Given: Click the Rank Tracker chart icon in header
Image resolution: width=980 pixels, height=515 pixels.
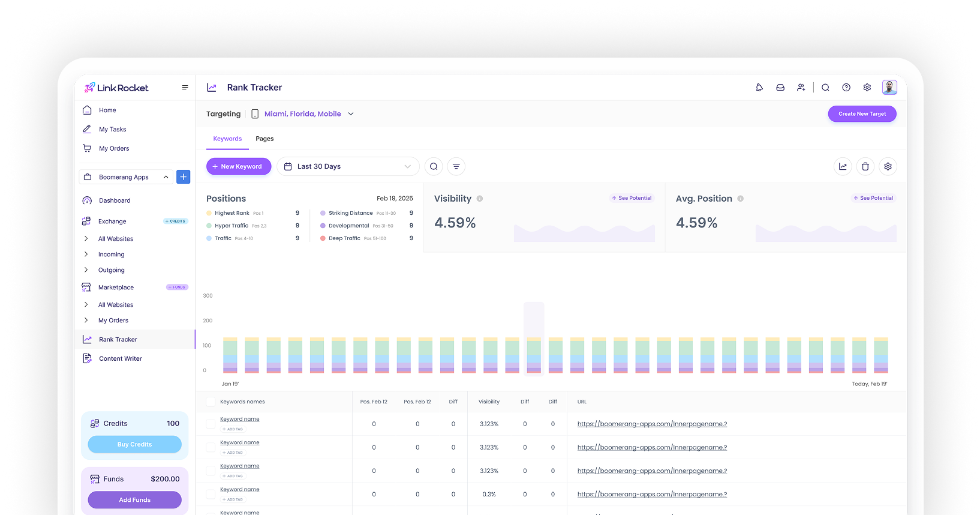Looking at the screenshot, I should tap(212, 88).
